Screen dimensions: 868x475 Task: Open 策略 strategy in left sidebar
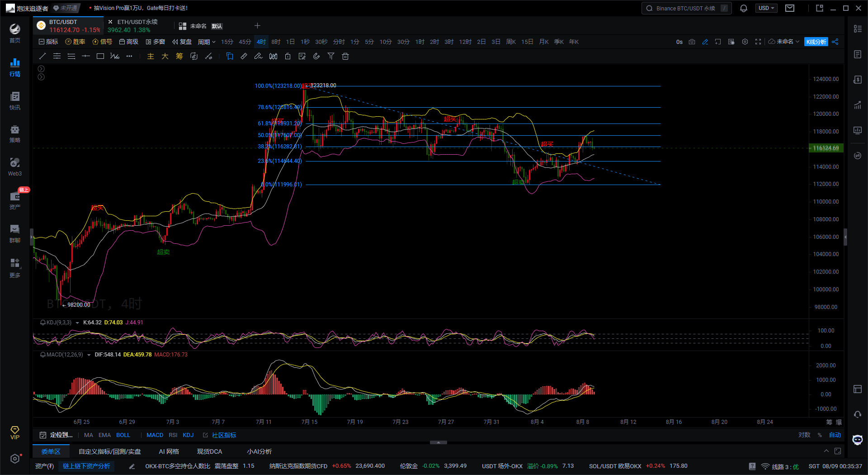pyautogui.click(x=15, y=133)
